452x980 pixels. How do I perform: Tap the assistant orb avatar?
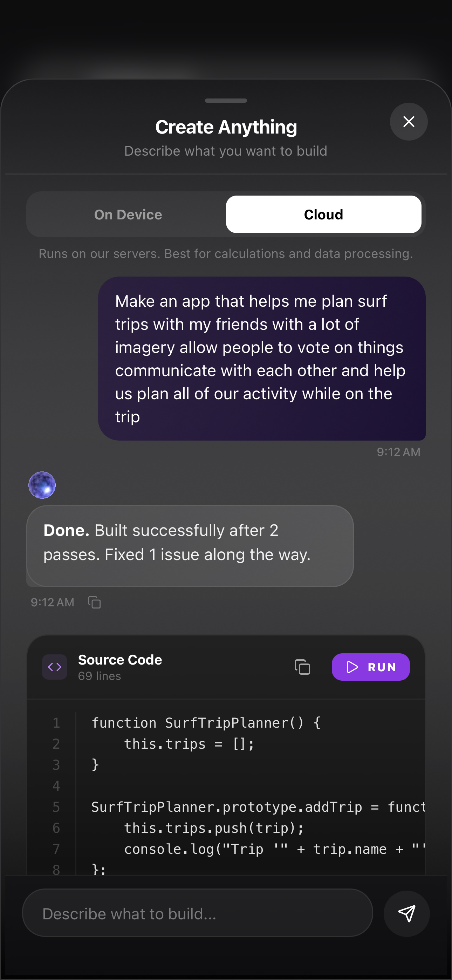[x=42, y=485]
